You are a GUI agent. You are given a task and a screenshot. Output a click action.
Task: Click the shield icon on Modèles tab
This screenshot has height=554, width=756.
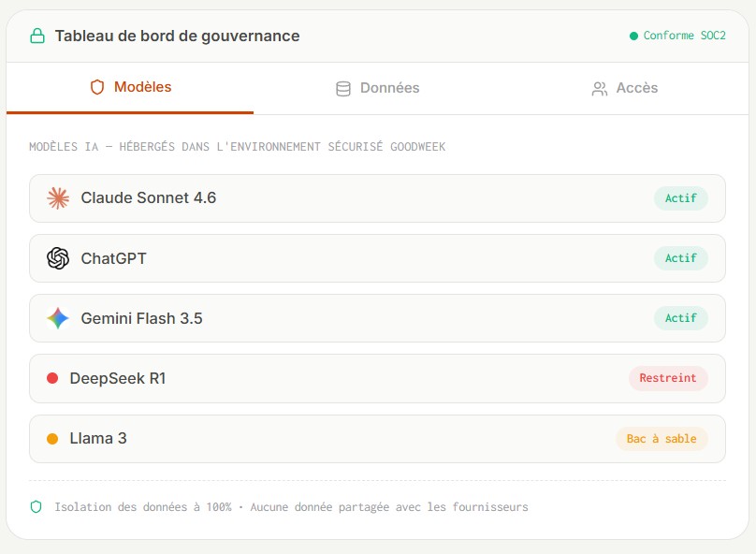point(97,87)
